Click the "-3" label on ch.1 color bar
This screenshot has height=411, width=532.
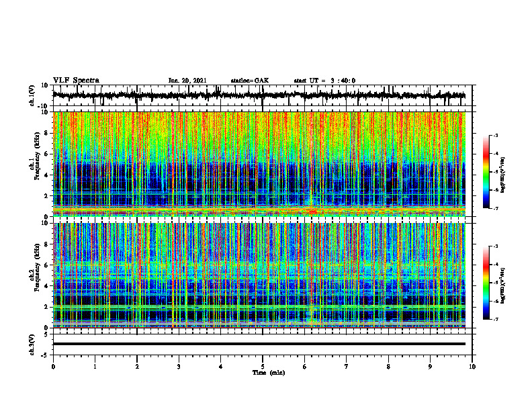[495, 135]
